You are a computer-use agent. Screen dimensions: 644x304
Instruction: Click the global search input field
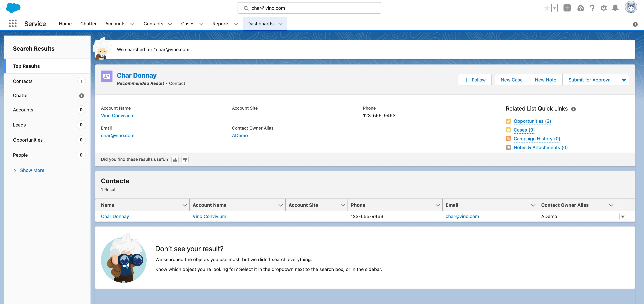[x=309, y=8]
